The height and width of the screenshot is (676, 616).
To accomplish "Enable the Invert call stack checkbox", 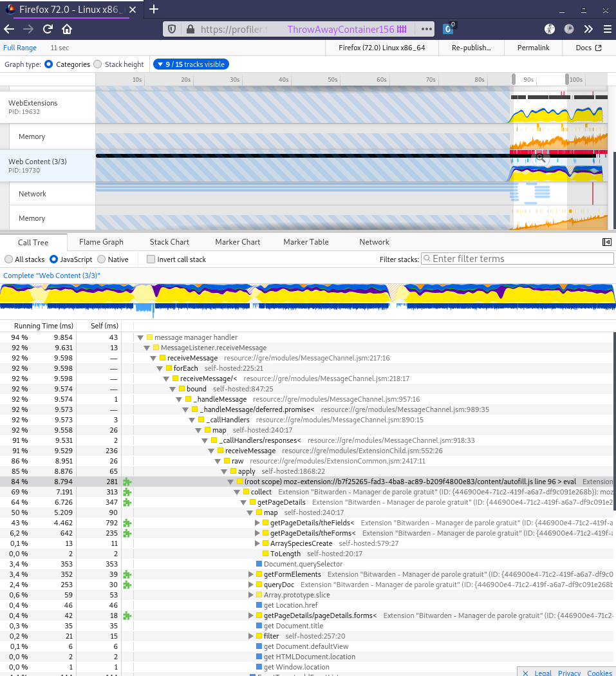I will (151, 259).
